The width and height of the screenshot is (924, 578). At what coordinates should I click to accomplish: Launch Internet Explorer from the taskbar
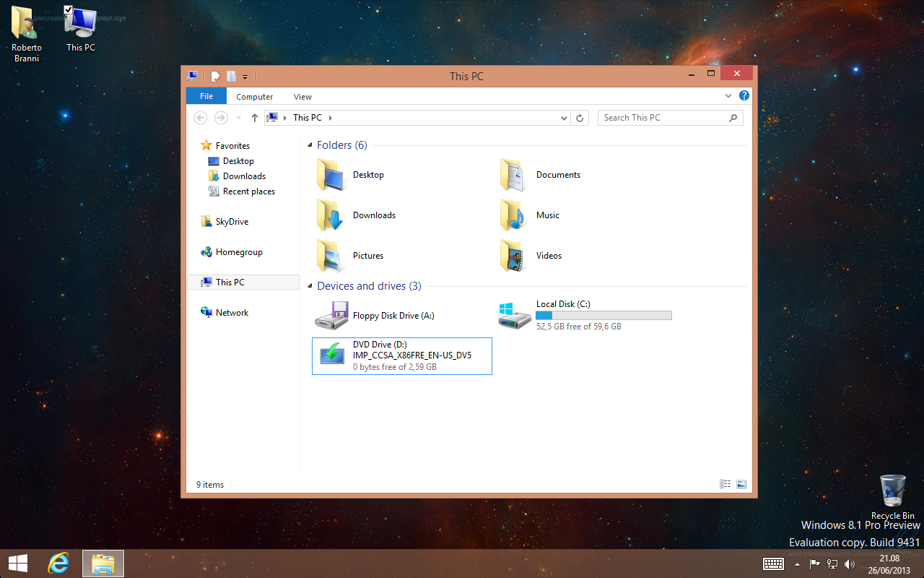pos(58,564)
